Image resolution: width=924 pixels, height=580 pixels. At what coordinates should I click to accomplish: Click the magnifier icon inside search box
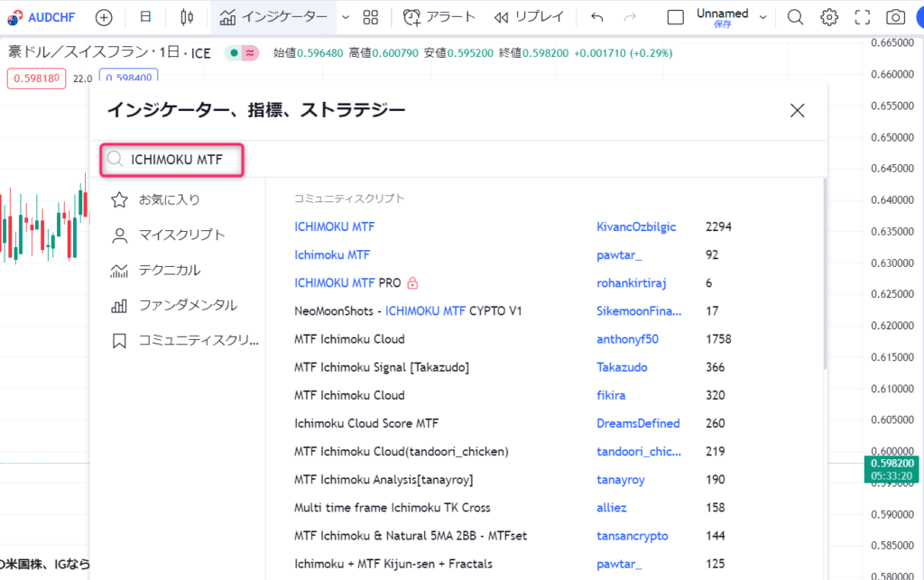coord(115,159)
